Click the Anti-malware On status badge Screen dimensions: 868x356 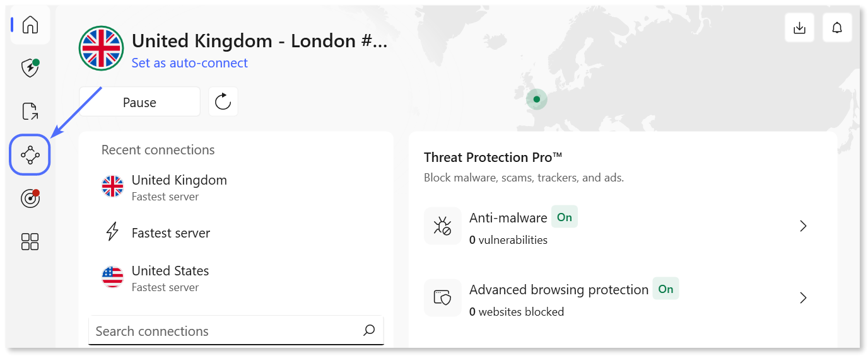point(565,217)
